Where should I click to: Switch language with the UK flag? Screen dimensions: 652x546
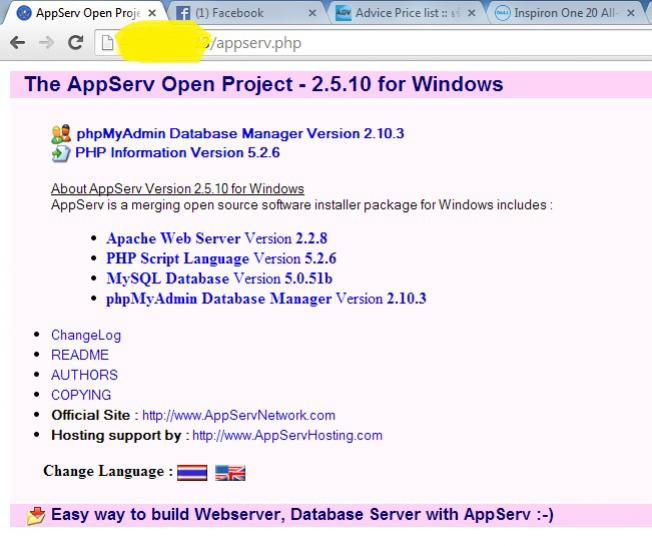[x=230, y=472]
